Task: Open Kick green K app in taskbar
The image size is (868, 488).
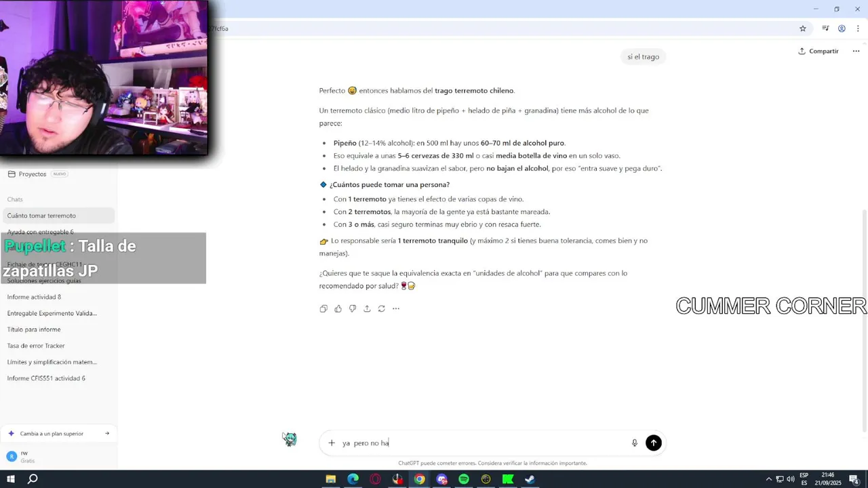Action: click(x=508, y=479)
